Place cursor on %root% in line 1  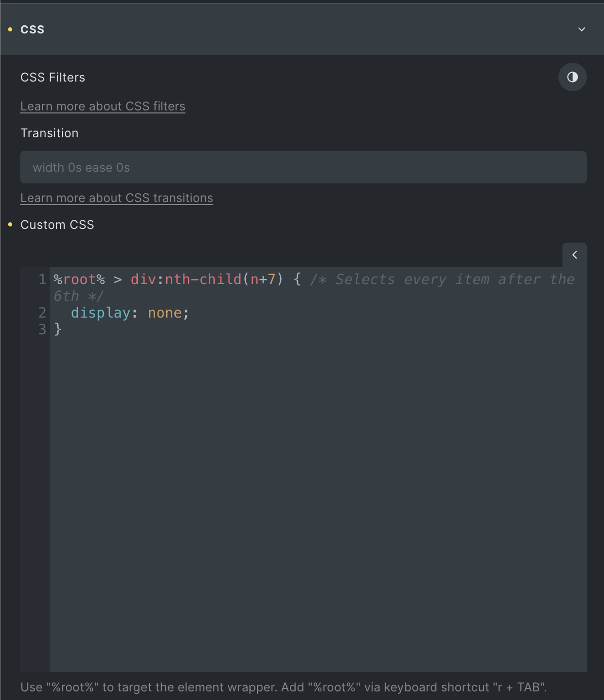click(80, 279)
